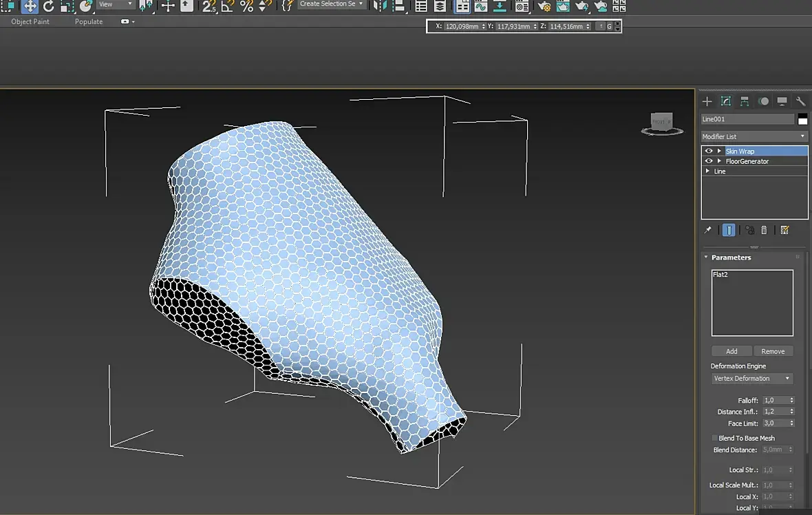
Task: Open the Create tab in command panel
Action: [x=707, y=101]
